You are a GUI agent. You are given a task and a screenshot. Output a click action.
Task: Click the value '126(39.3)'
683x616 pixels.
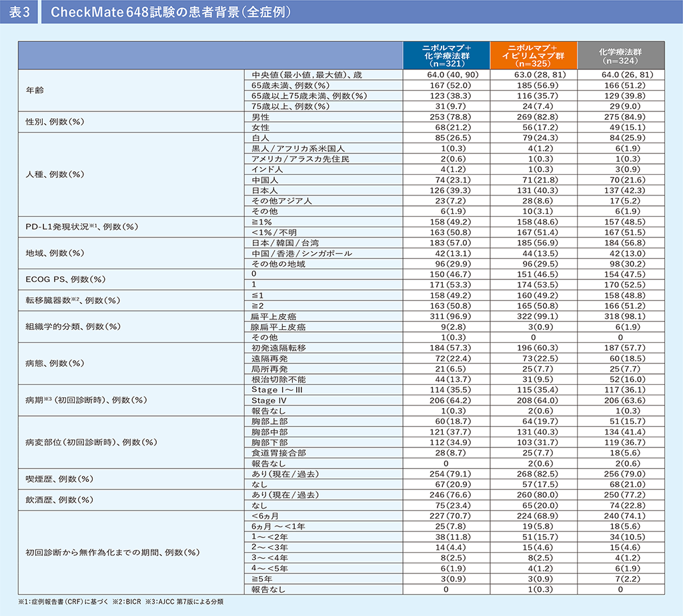450,190
